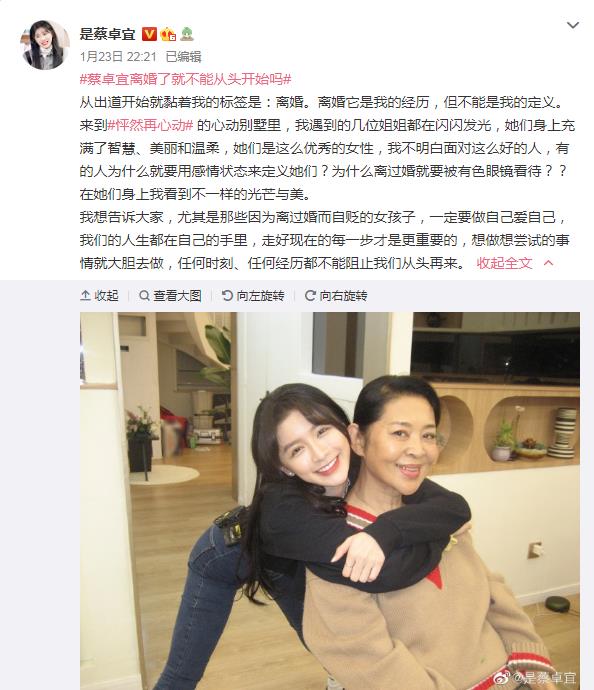
Task: Click the green tree badge icon
Action: coord(187,34)
